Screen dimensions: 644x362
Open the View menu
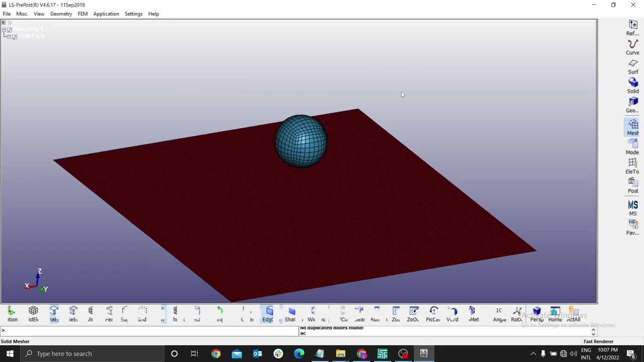pyautogui.click(x=39, y=14)
